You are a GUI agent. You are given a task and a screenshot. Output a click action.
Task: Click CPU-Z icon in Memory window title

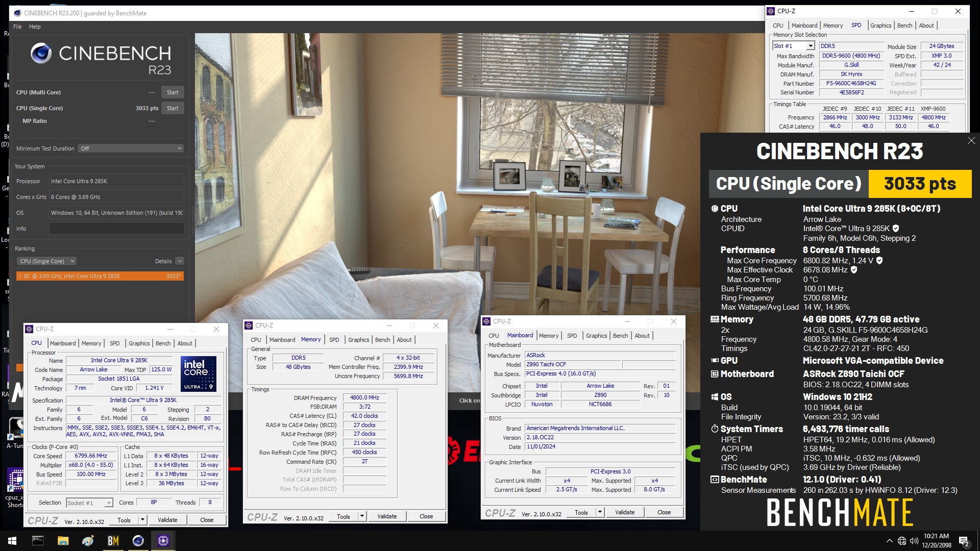point(249,325)
